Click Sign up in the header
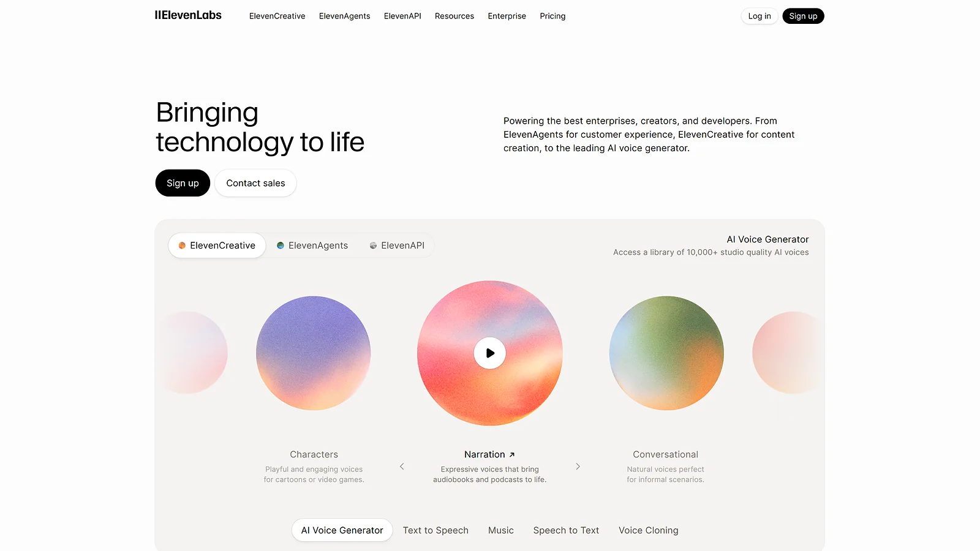Screen dimensions: 980x551 point(803,16)
